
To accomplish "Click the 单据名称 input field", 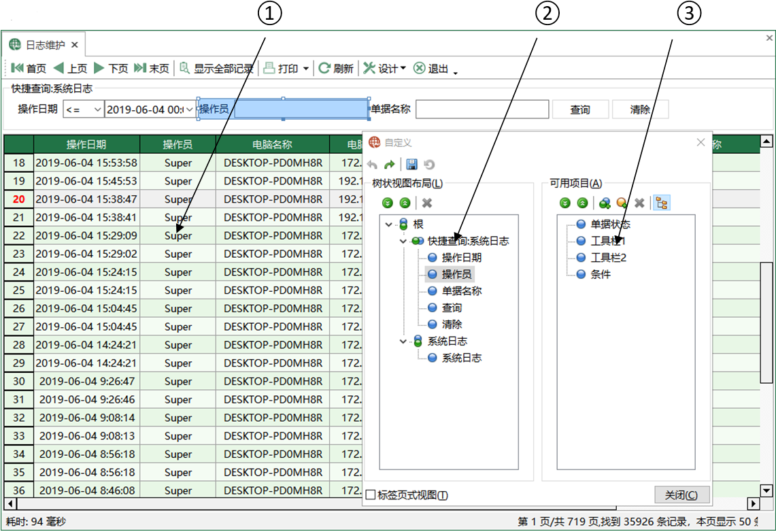I will point(482,110).
